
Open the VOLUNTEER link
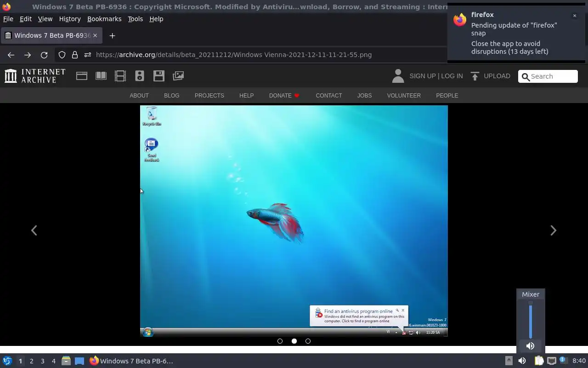404,96
